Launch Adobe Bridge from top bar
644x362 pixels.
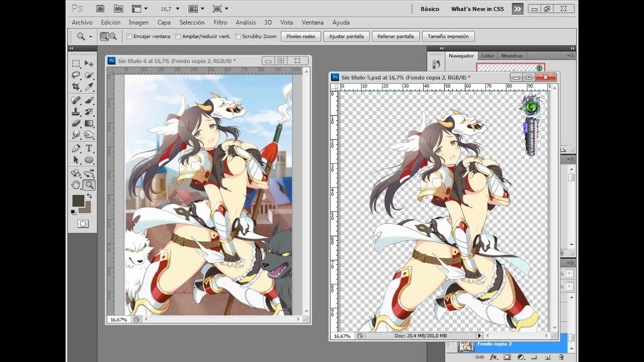[101, 9]
